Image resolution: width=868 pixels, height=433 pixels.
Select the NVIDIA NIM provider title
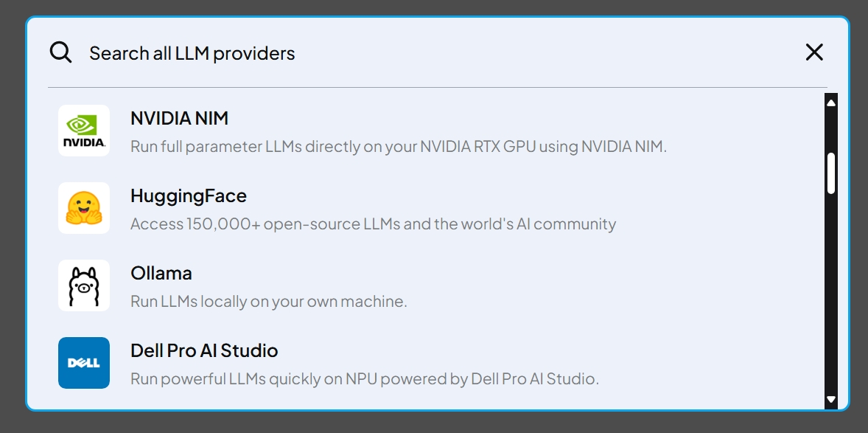[179, 118]
